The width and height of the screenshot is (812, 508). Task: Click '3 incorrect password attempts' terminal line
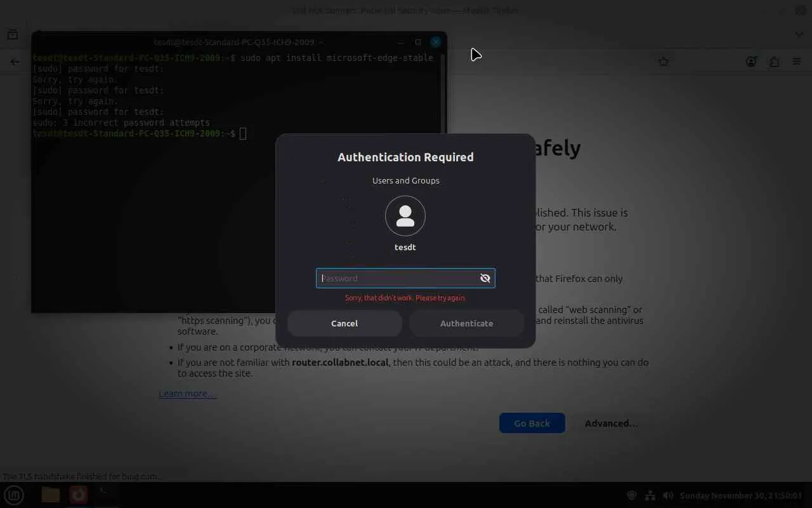click(x=136, y=123)
